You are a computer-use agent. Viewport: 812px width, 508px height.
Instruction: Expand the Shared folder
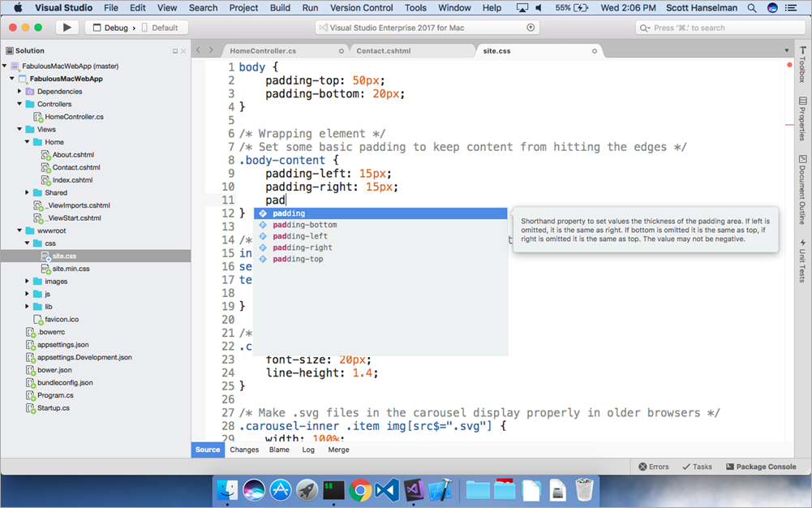(x=27, y=192)
